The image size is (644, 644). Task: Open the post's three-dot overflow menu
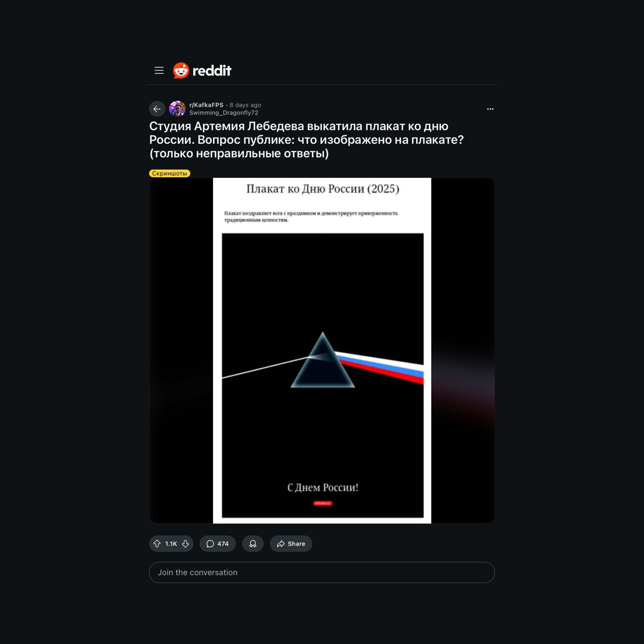[x=490, y=109]
